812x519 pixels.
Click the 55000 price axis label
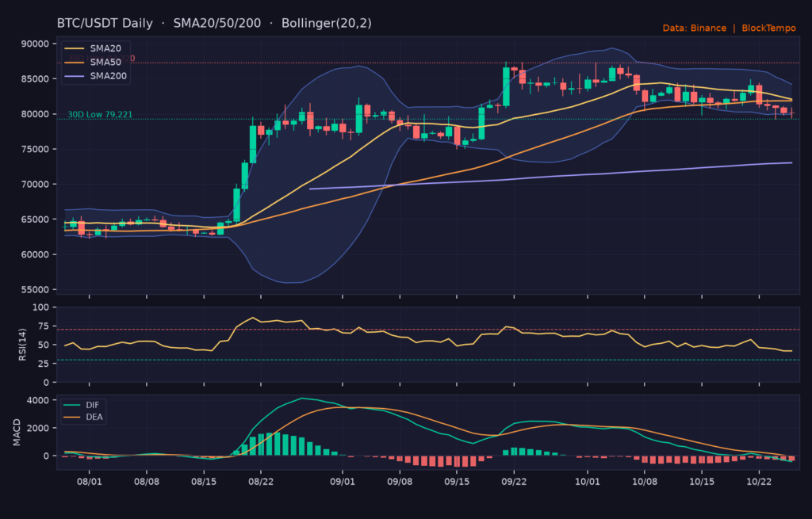click(x=35, y=290)
